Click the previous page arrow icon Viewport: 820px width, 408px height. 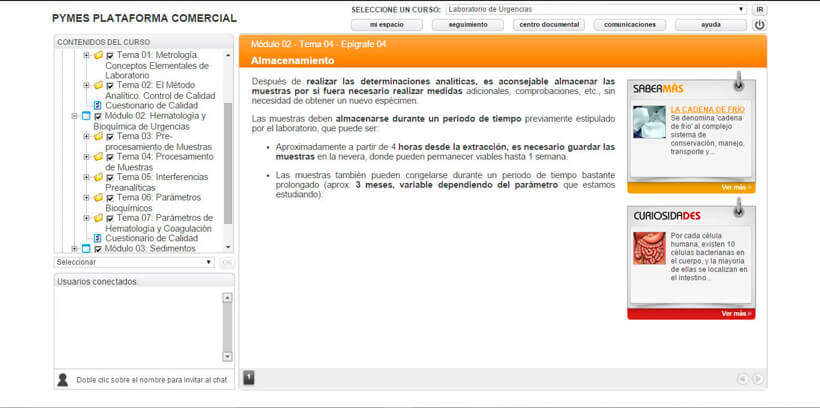[x=742, y=379]
